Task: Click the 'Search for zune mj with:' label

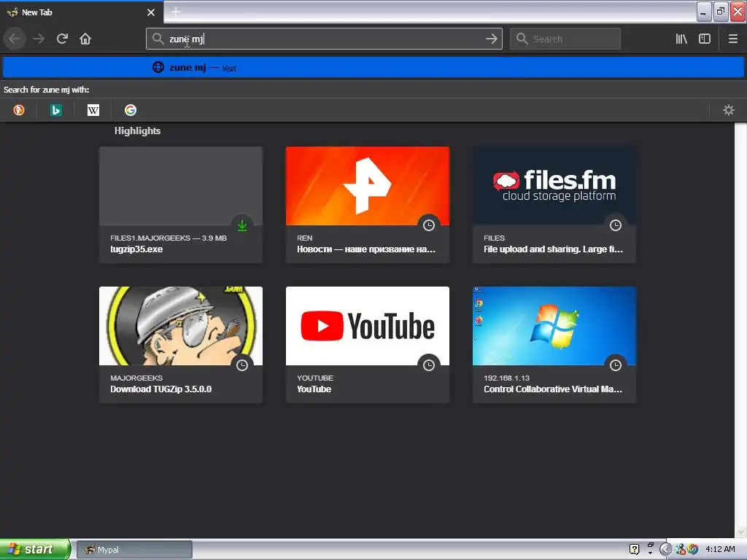Action: pos(46,90)
